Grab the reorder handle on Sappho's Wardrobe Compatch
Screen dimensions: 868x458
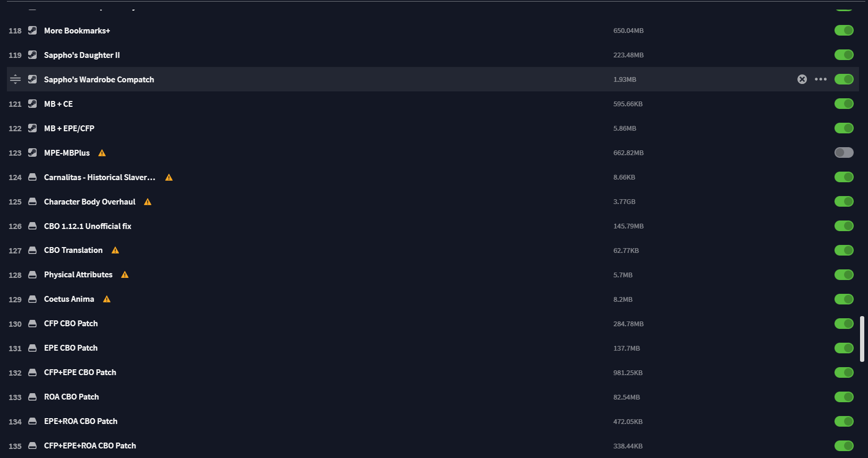[15, 79]
